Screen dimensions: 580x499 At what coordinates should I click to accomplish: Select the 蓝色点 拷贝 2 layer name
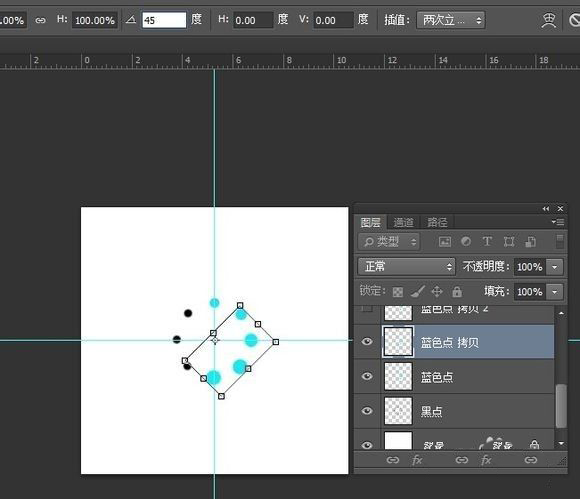455,309
